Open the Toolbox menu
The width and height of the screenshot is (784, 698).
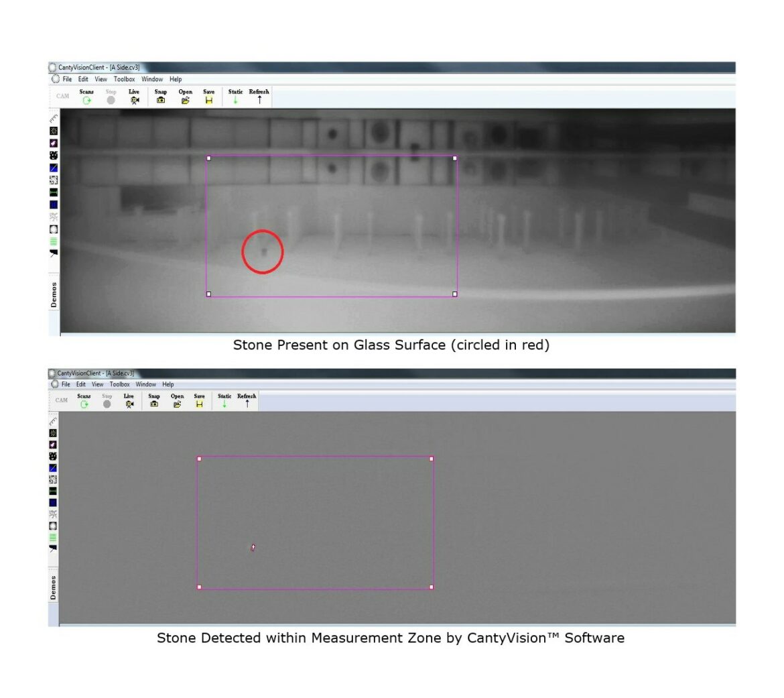[x=124, y=79]
